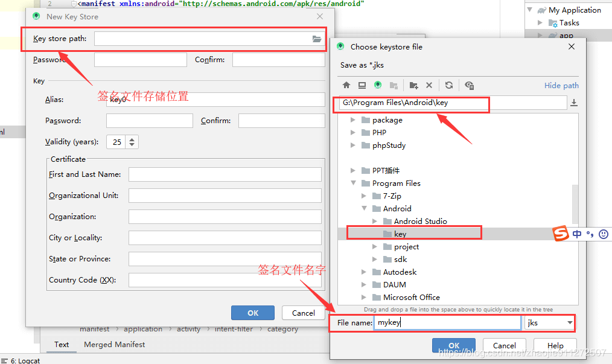Click OK in New Key Store dialog
This screenshot has width=612, height=364.
click(253, 313)
